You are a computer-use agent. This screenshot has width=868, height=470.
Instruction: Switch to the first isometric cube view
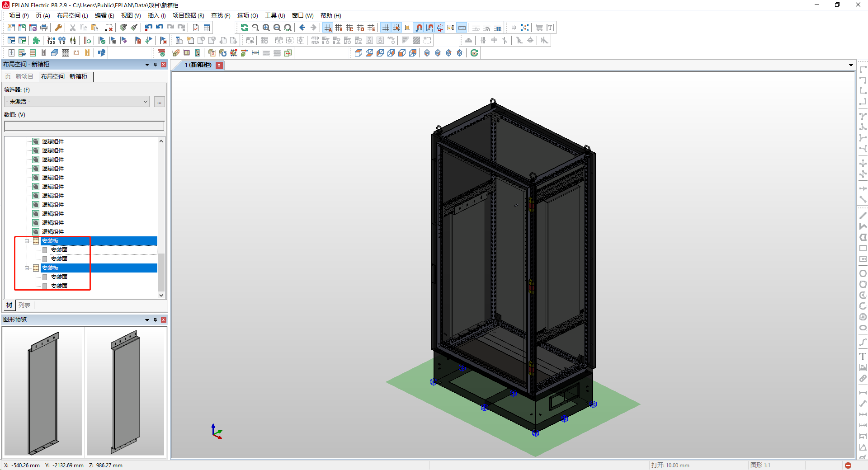tap(426, 53)
